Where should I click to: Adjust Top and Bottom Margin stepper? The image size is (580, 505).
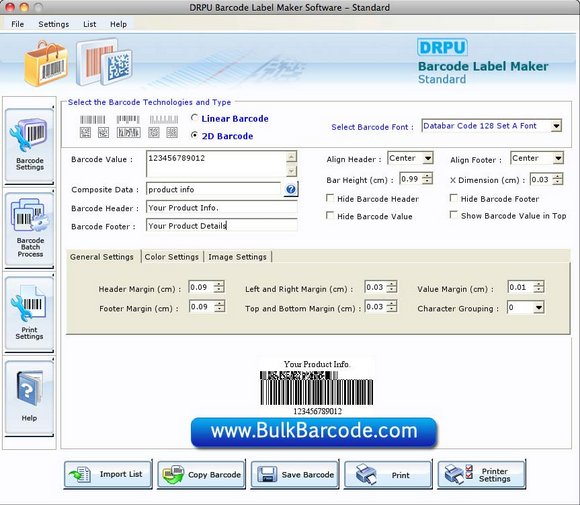pos(391,306)
